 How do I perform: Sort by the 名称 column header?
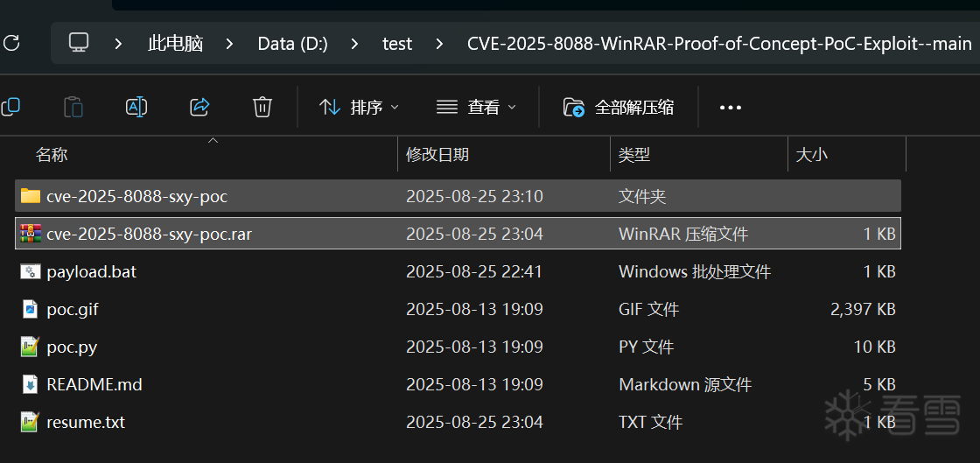point(52,154)
